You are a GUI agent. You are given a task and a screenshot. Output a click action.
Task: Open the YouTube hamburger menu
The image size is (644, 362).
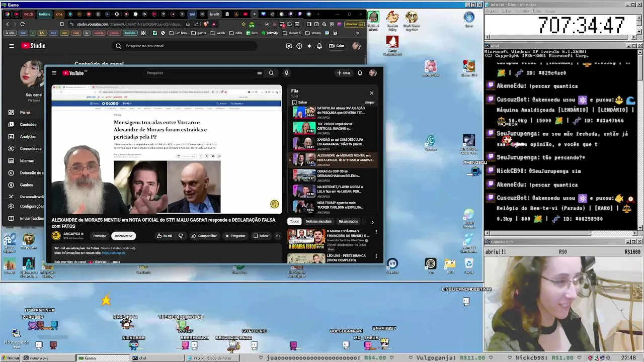(x=54, y=73)
